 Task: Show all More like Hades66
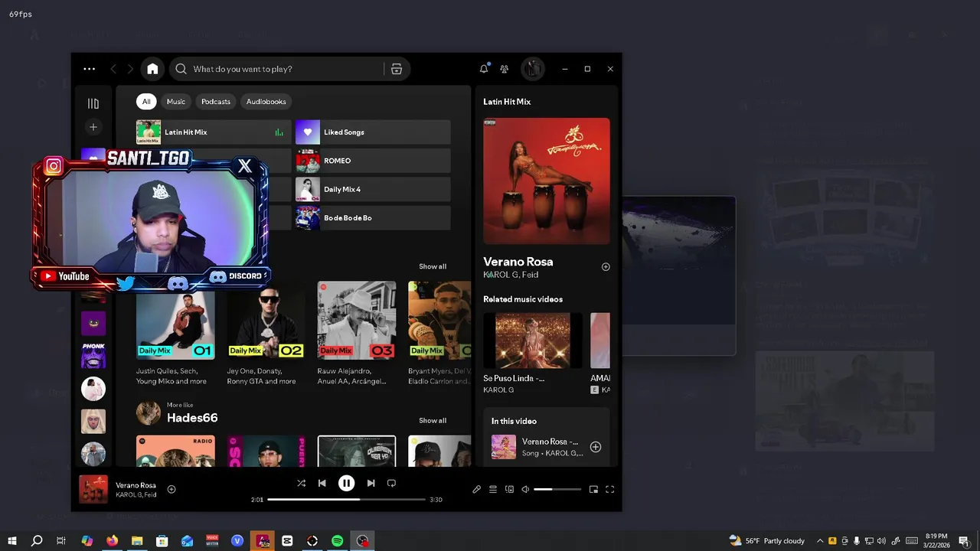coord(433,420)
